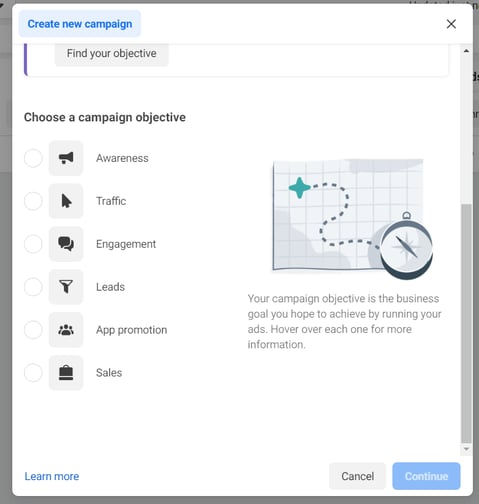Choose the Sales radio button

pos(33,373)
